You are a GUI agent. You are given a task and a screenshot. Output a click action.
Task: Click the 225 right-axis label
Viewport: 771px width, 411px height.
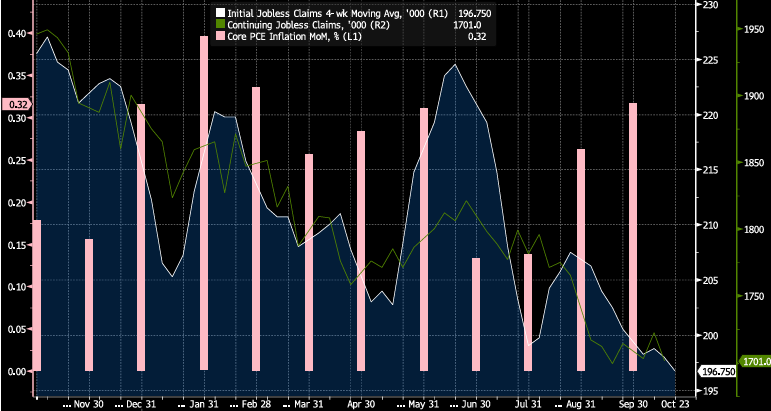point(710,60)
